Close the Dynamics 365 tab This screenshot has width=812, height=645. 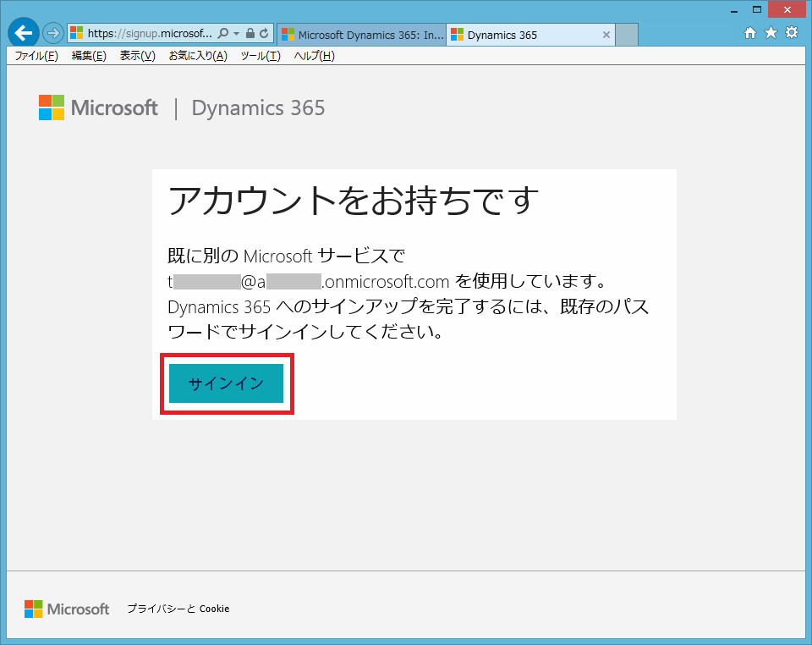pyautogui.click(x=606, y=35)
